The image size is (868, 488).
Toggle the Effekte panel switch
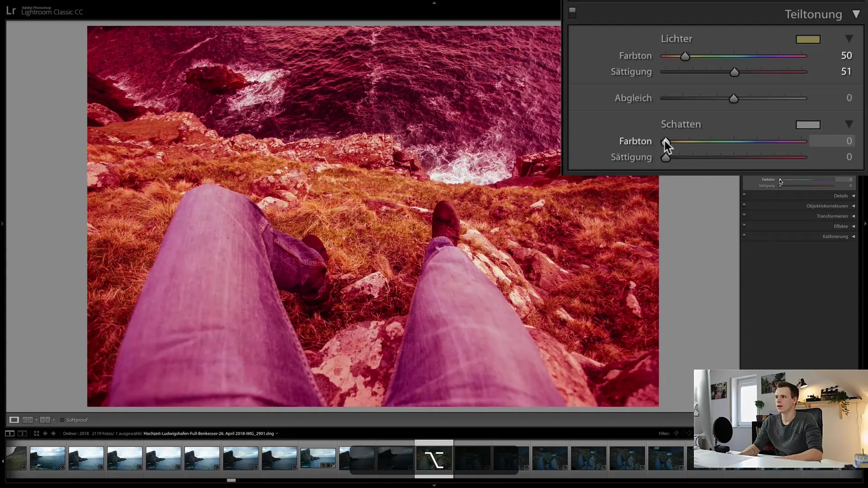[744, 225]
